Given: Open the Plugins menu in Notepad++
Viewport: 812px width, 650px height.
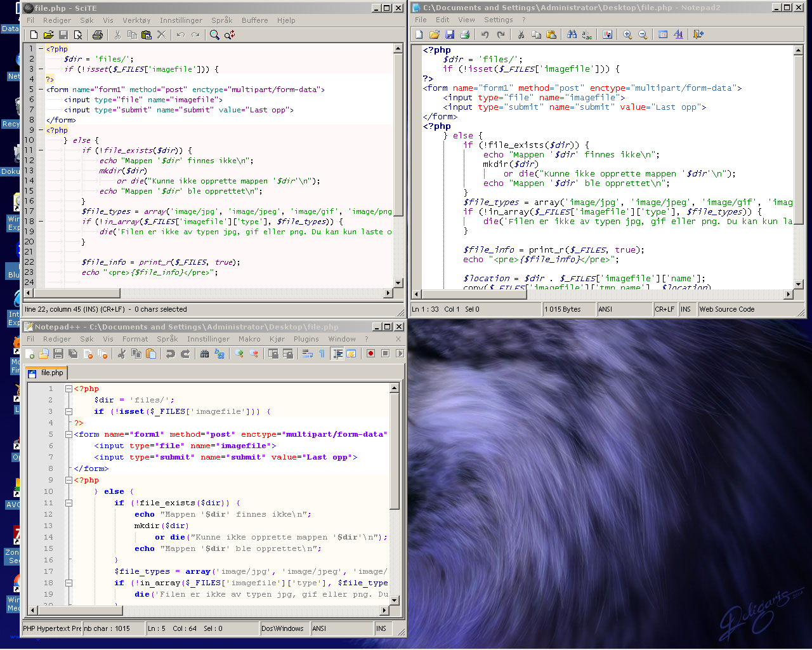Looking at the screenshot, I should click(306, 339).
